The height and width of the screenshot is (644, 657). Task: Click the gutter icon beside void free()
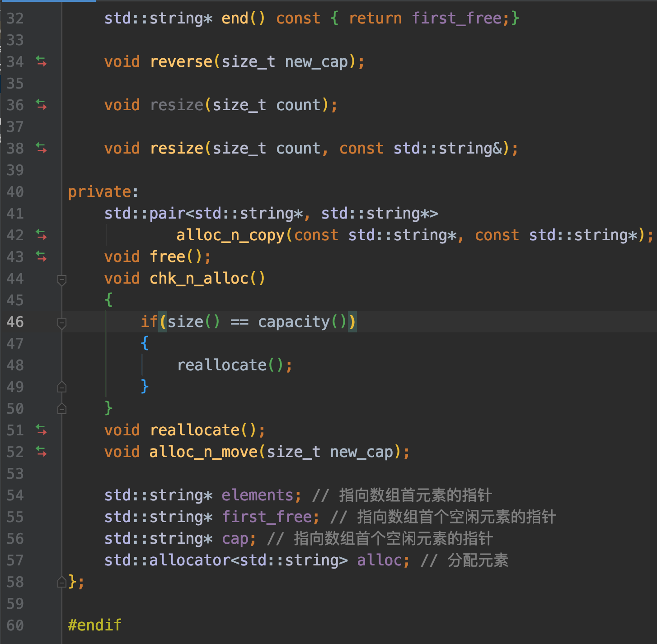pyautogui.click(x=41, y=257)
